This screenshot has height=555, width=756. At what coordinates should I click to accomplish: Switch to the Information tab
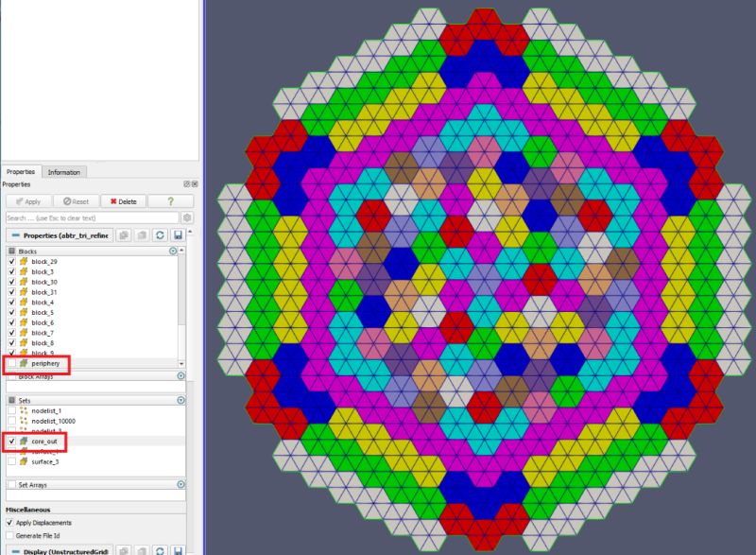65,173
